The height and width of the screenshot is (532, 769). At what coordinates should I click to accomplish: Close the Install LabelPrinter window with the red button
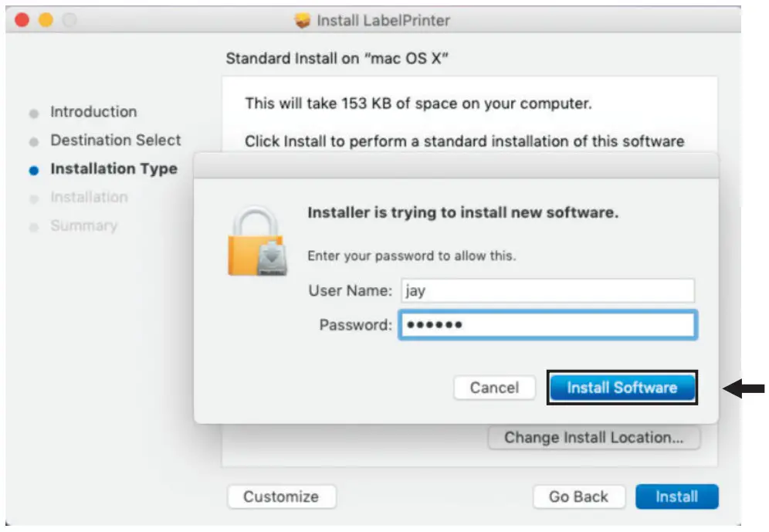click(x=22, y=21)
